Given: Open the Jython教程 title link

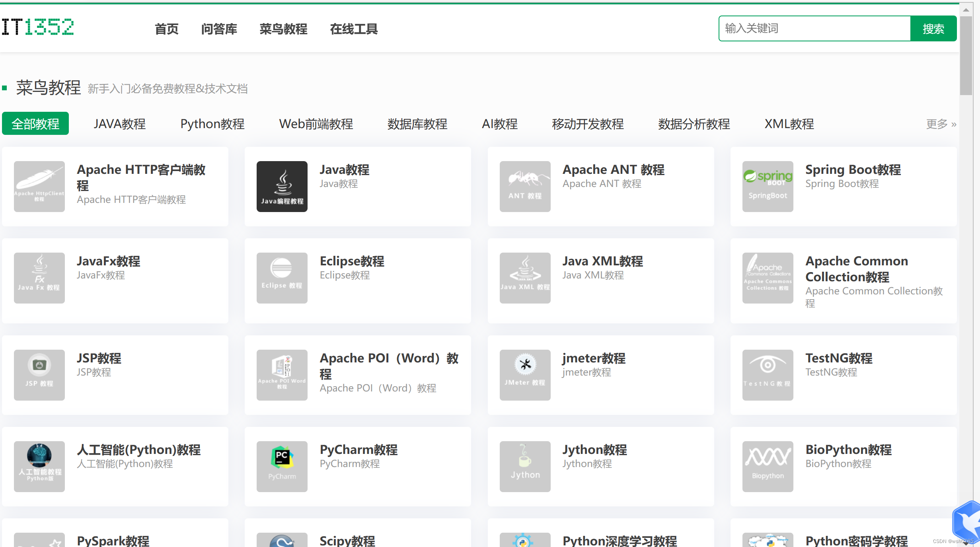Looking at the screenshot, I should click(x=594, y=450).
